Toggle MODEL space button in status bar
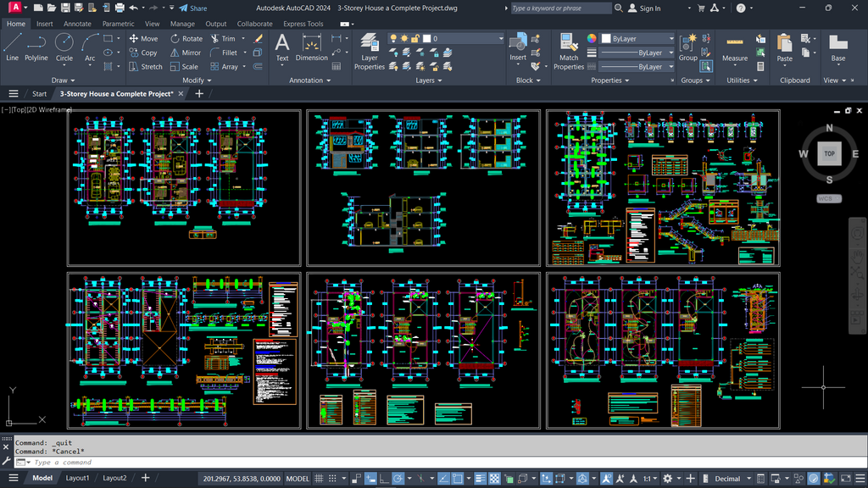868x488 pixels. coord(298,479)
